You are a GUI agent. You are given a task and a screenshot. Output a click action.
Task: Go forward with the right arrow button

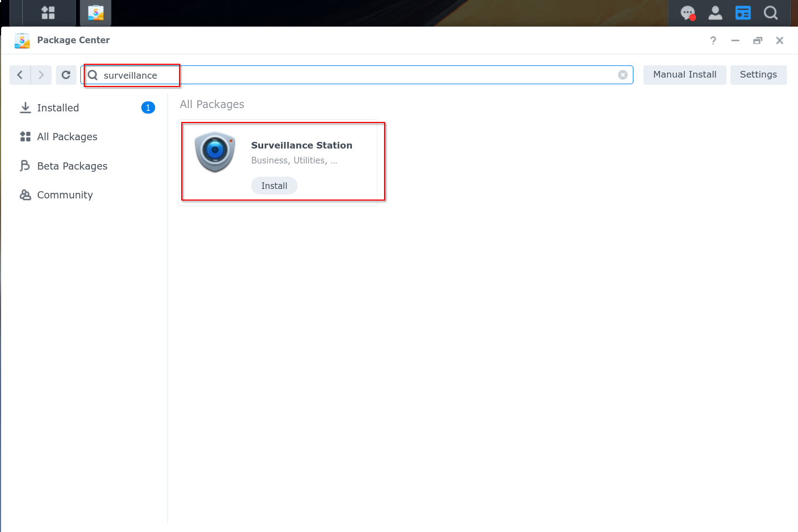coord(41,75)
